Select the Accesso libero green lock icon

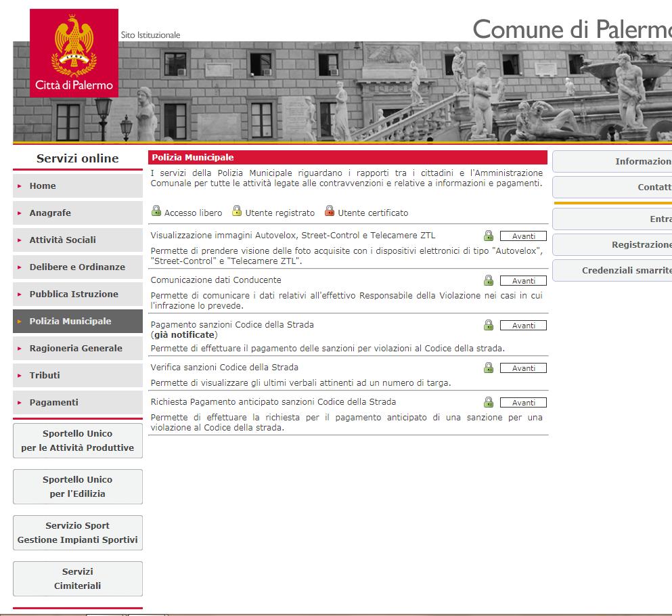(155, 211)
